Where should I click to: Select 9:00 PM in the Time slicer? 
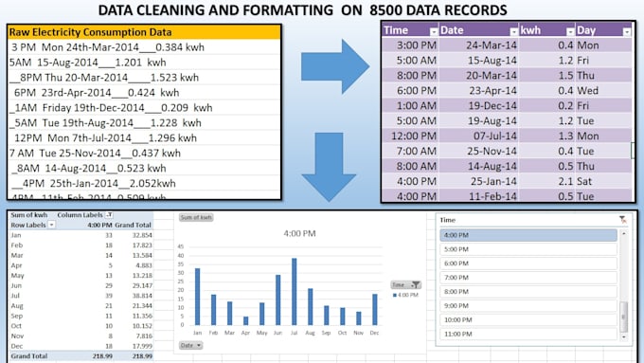[528, 306]
